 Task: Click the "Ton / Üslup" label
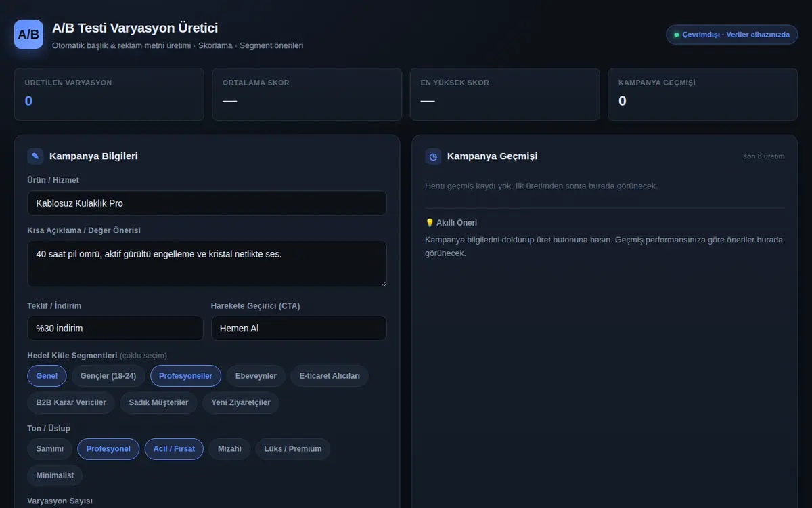point(49,428)
